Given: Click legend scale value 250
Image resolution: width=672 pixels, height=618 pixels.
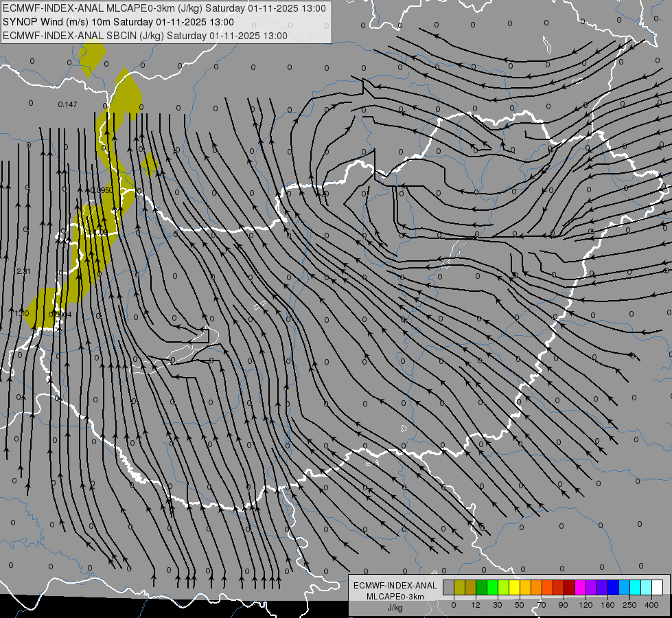Looking at the screenshot, I should point(629,605).
